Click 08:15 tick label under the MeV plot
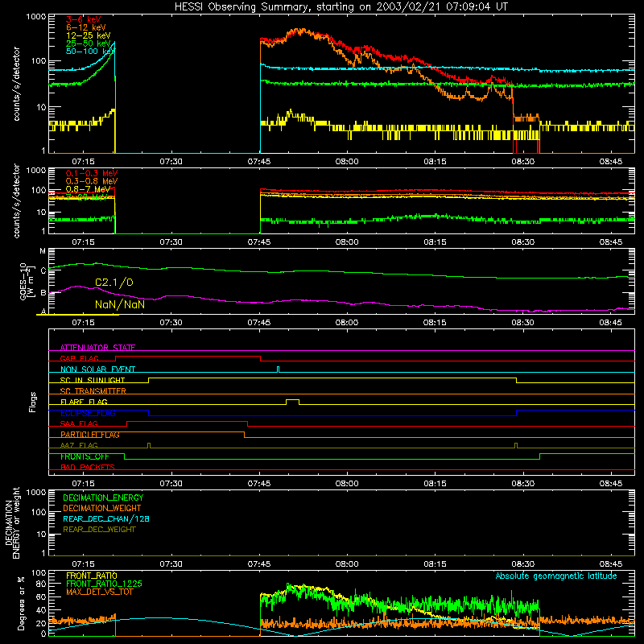Screen dimensions: 644x644 435,242
